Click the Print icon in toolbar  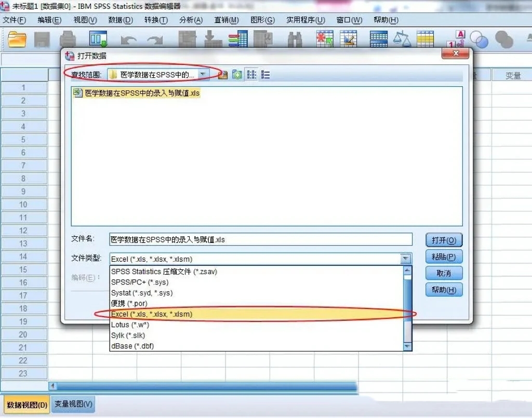(68, 39)
